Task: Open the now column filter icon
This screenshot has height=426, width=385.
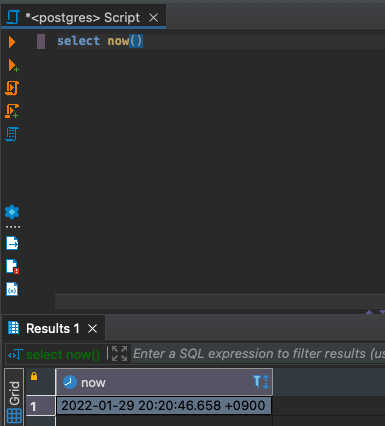Action: pyautogui.click(x=257, y=382)
